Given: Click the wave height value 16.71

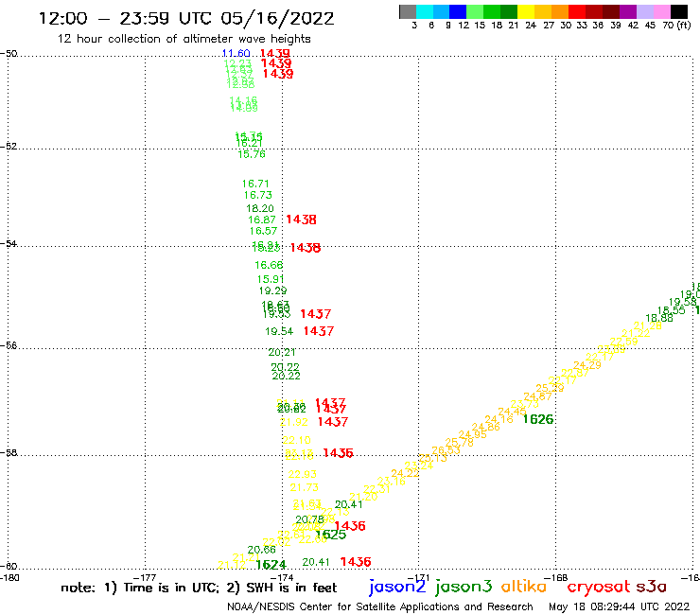Looking at the screenshot, I should point(255,184).
